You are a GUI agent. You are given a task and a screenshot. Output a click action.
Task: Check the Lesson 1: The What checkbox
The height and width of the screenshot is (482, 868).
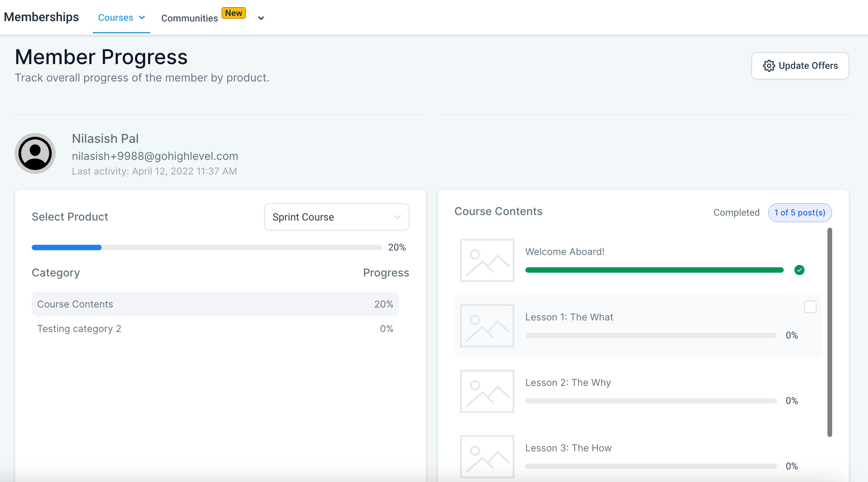[x=810, y=307]
